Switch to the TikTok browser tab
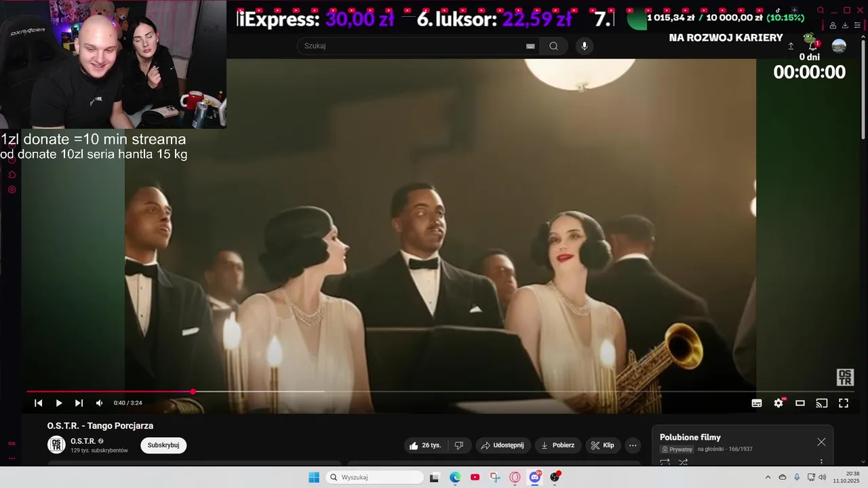Screen dimensions: 868x488 [x=778, y=10]
